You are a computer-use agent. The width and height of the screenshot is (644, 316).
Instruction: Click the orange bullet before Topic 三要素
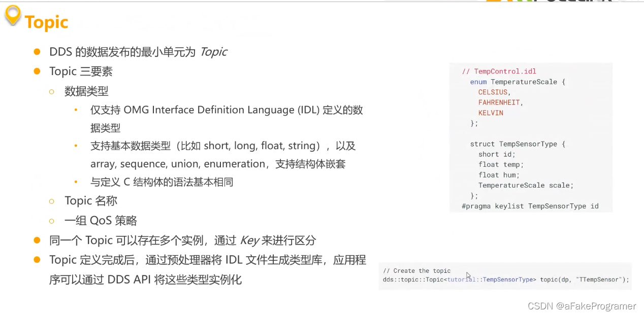coord(37,71)
